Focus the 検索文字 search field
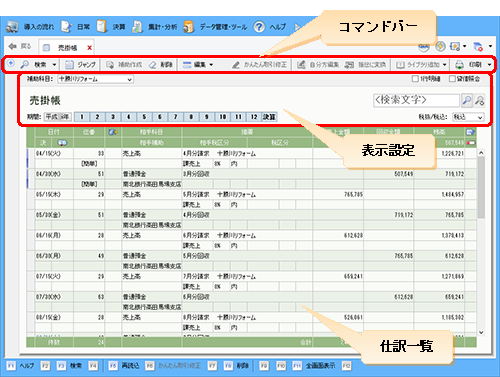500x377 pixels. pos(416,100)
